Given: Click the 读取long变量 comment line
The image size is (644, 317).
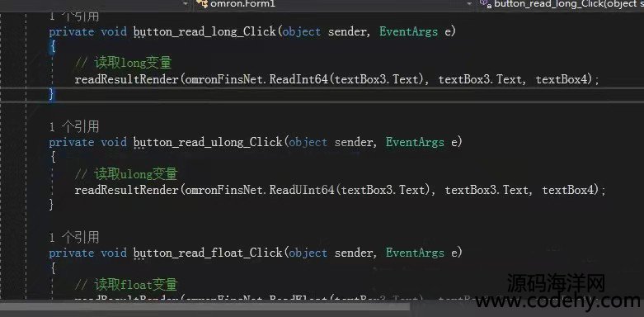Looking at the screenshot, I should [123, 63].
